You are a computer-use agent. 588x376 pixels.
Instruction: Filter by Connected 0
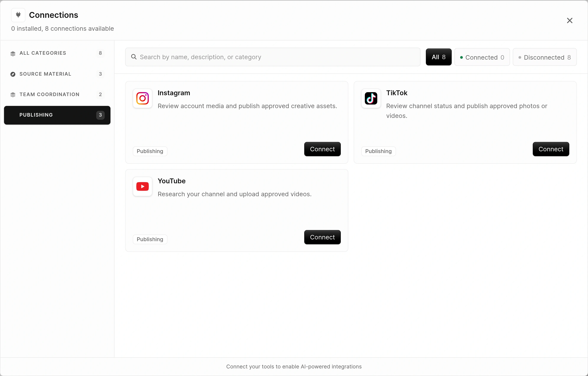[x=482, y=57]
